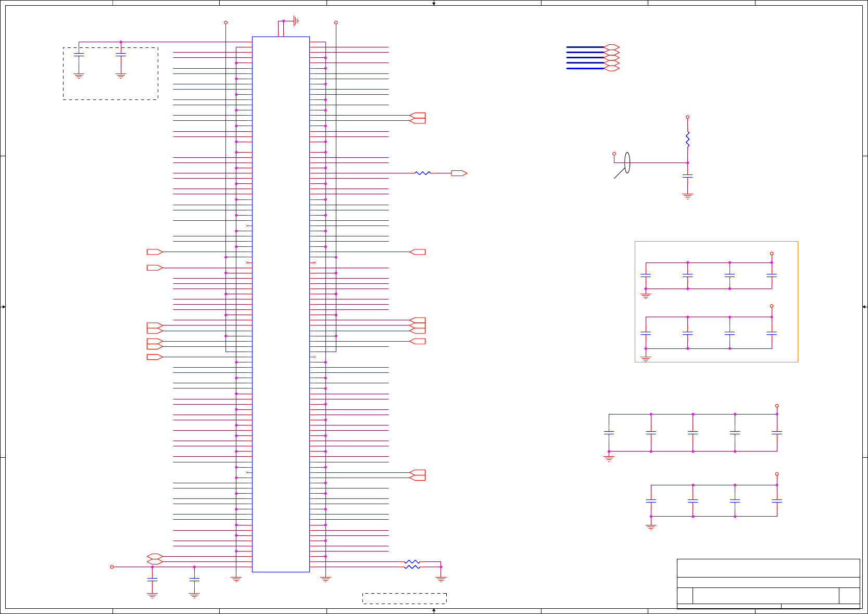The image size is (868, 614).
Task: Select the capacitor directly below the vertical resistor
Action: tap(687, 176)
